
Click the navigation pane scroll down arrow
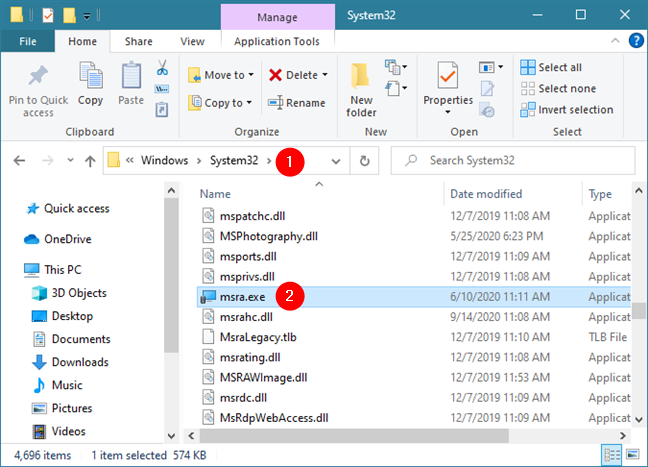click(x=171, y=436)
